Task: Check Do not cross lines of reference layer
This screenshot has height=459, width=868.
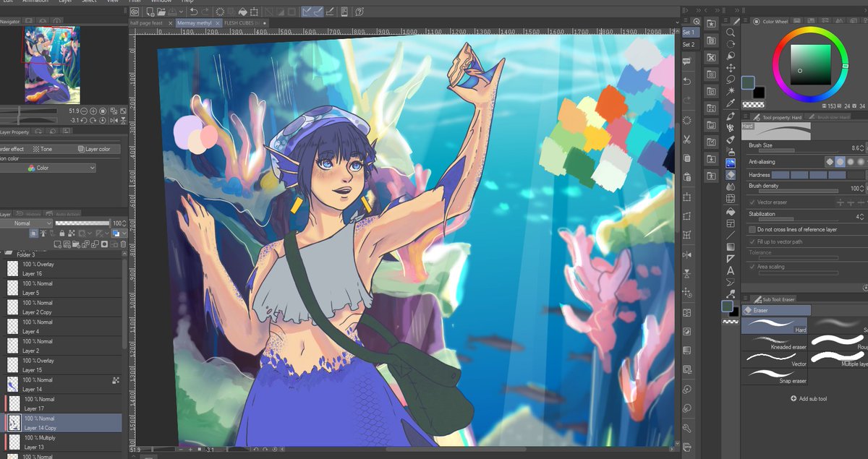Action: point(752,229)
